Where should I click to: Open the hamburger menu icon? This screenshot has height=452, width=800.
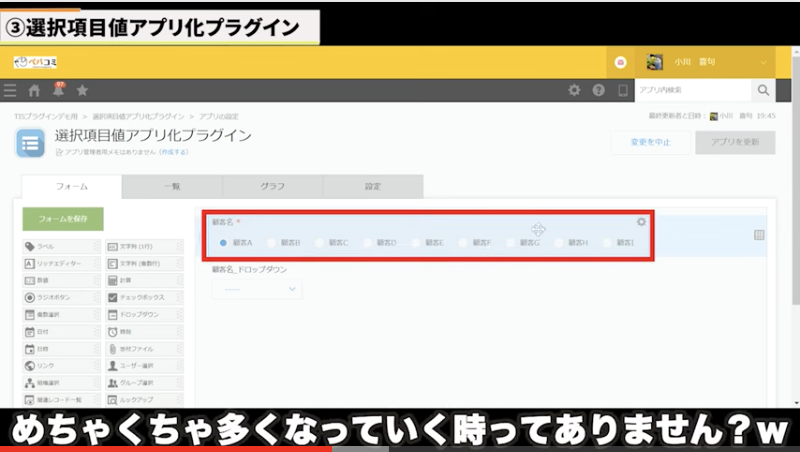click(x=10, y=90)
